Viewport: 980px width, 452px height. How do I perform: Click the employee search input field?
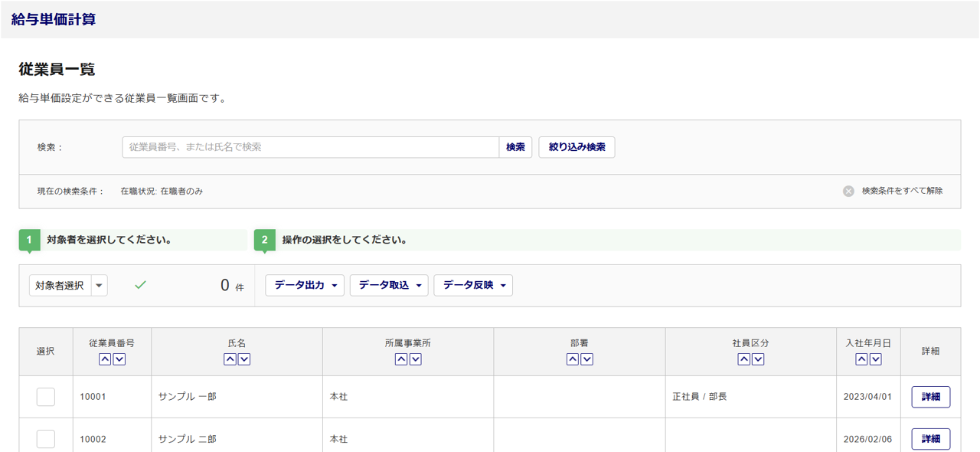pos(310,147)
